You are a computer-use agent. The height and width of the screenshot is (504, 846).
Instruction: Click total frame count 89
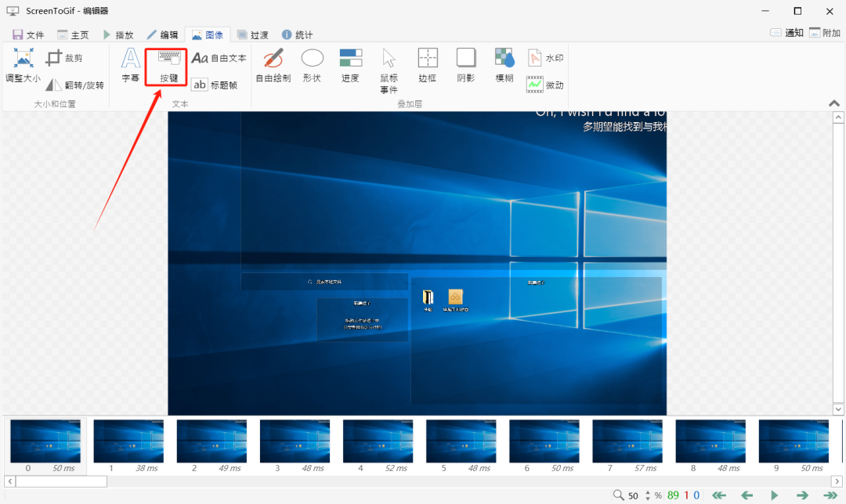coord(673,495)
